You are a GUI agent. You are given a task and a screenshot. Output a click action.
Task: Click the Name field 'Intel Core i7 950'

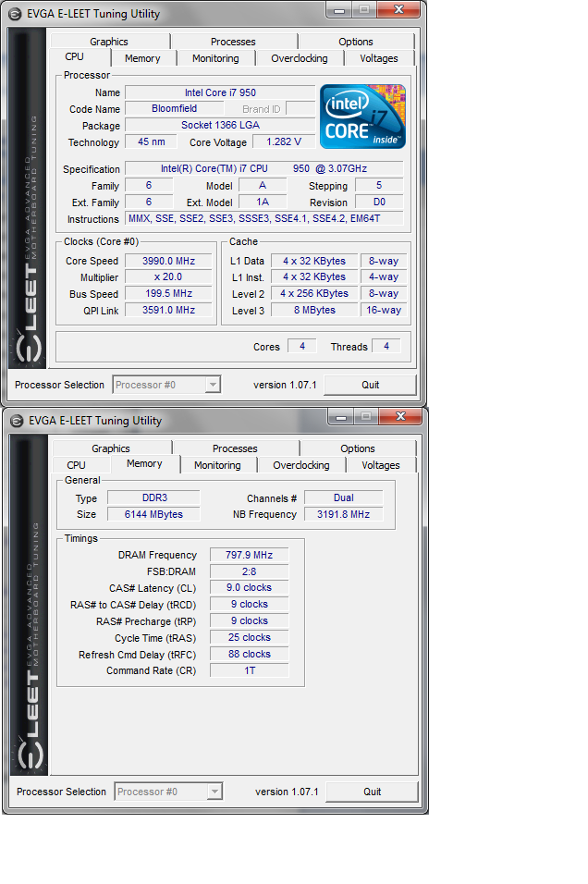220,92
